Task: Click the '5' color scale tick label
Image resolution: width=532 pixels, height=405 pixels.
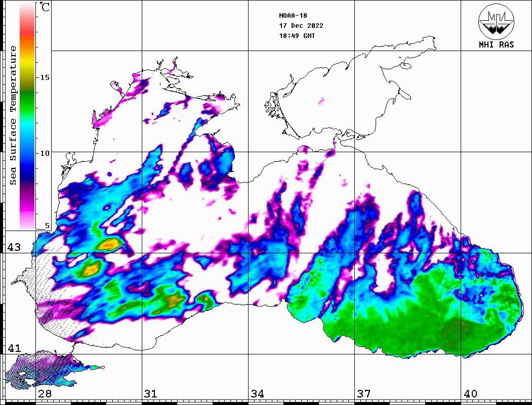Action: pyautogui.click(x=47, y=226)
